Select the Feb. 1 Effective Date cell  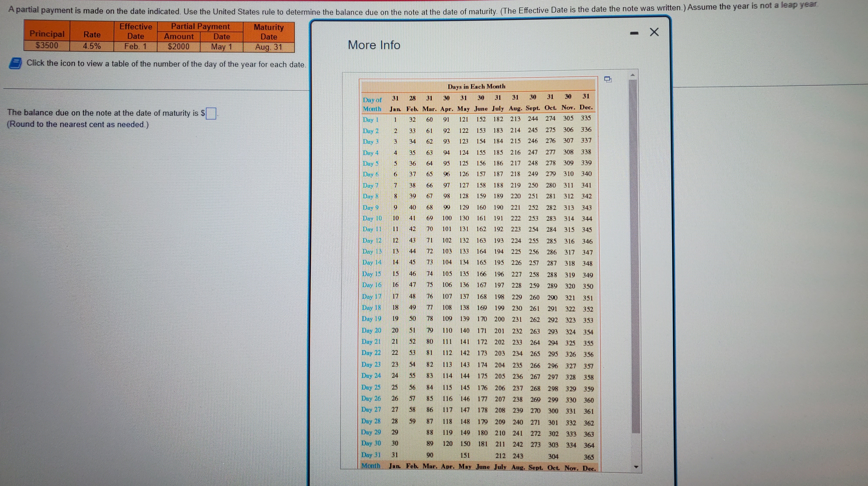coord(135,46)
